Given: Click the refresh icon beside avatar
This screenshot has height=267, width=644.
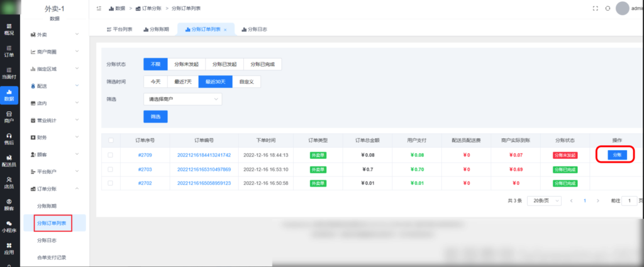Looking at the screenshot, I should (x=608, y=8).
